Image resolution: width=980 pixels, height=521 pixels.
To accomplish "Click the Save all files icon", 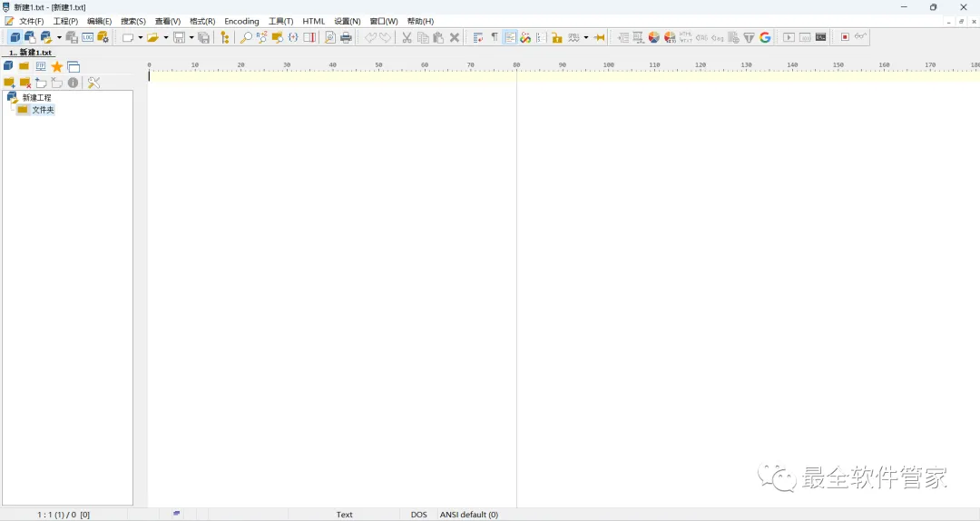I will pyautogui.click(x=204, y=37).
